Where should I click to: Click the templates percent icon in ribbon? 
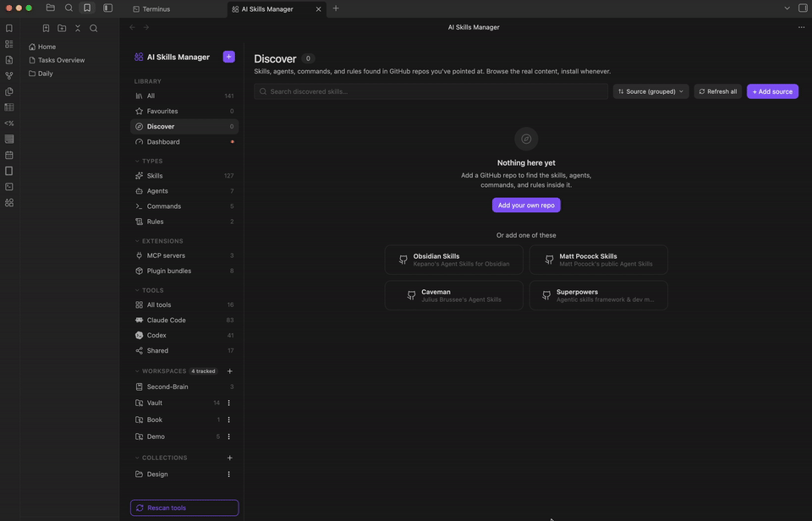tap(9, 123)
